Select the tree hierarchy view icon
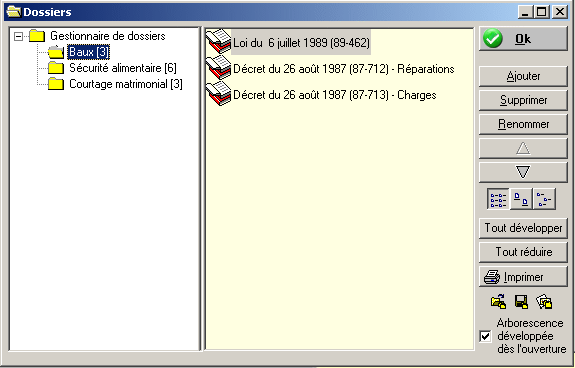 [544, 199]
